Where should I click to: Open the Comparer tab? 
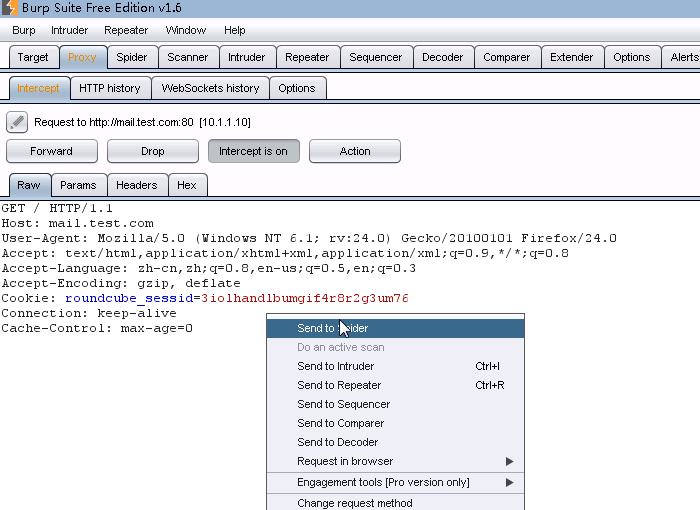point(507,57)
